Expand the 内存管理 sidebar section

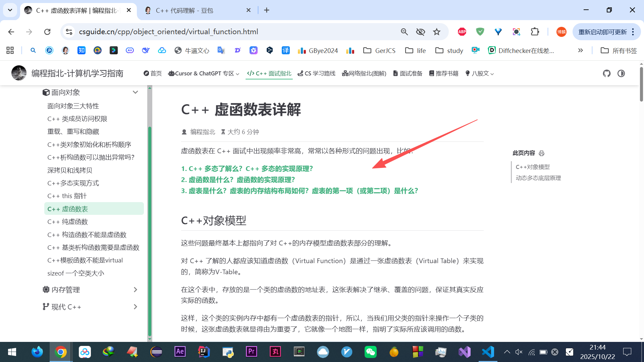(135, 290)
